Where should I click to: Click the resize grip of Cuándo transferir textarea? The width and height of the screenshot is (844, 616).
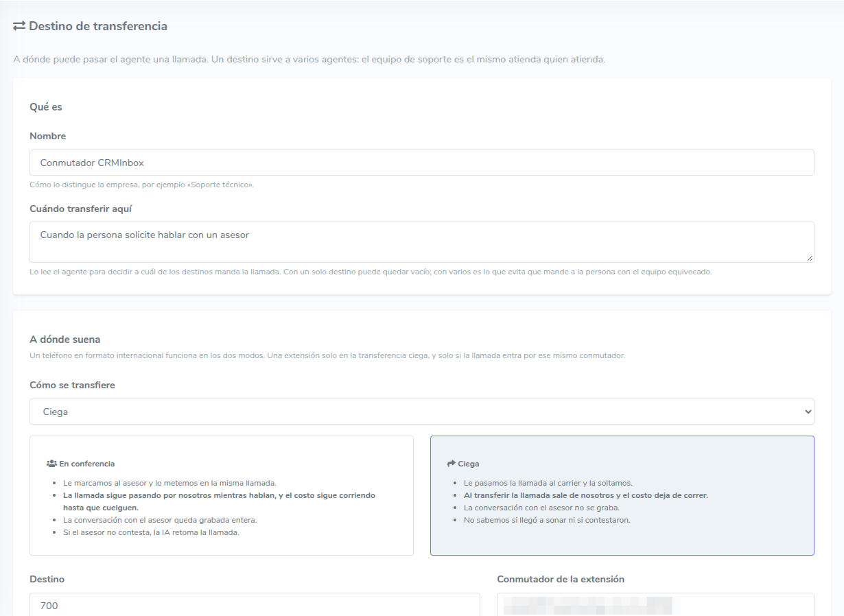[x=810, y=258]
